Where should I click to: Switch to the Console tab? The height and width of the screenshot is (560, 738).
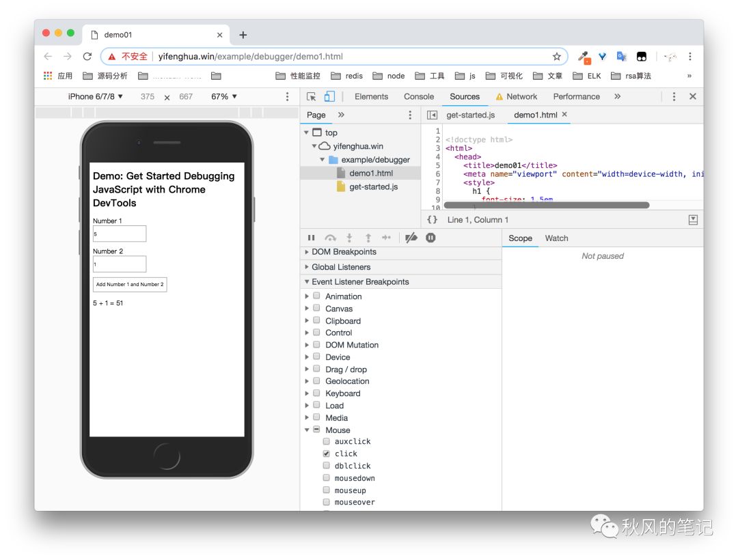point(419,96)
